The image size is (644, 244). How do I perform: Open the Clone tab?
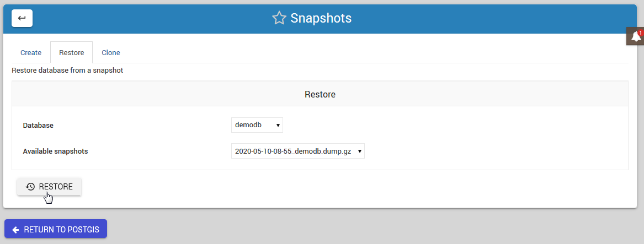point(111,53)
